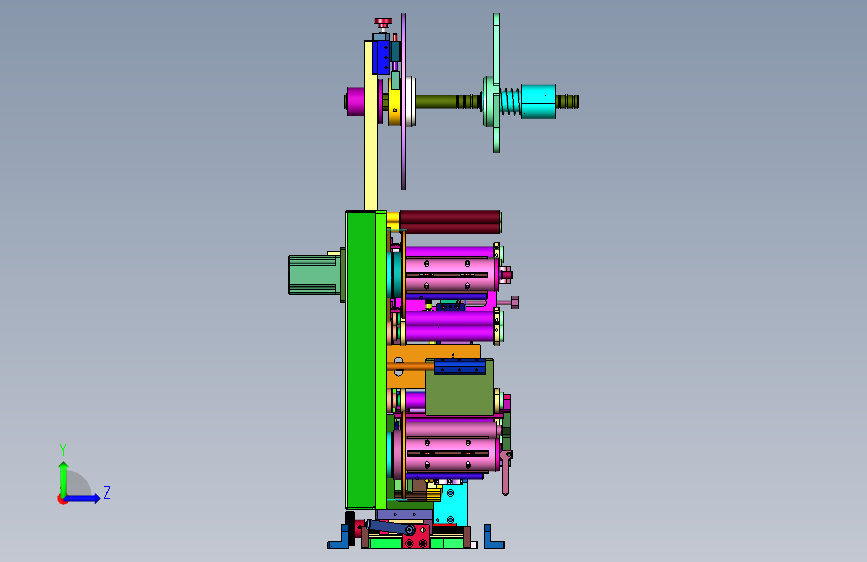
Task: Select the tall yellow vertical support bar
Action: [370, 125]
